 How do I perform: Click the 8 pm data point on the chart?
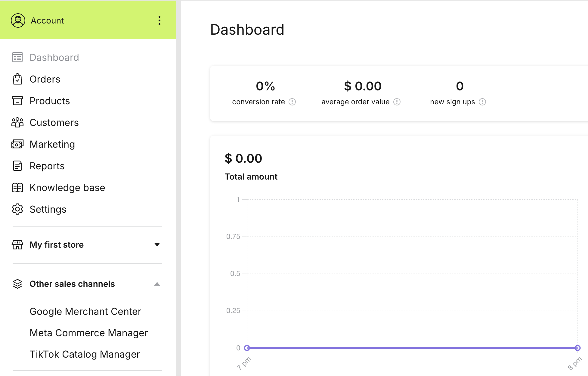pos(577,348)
